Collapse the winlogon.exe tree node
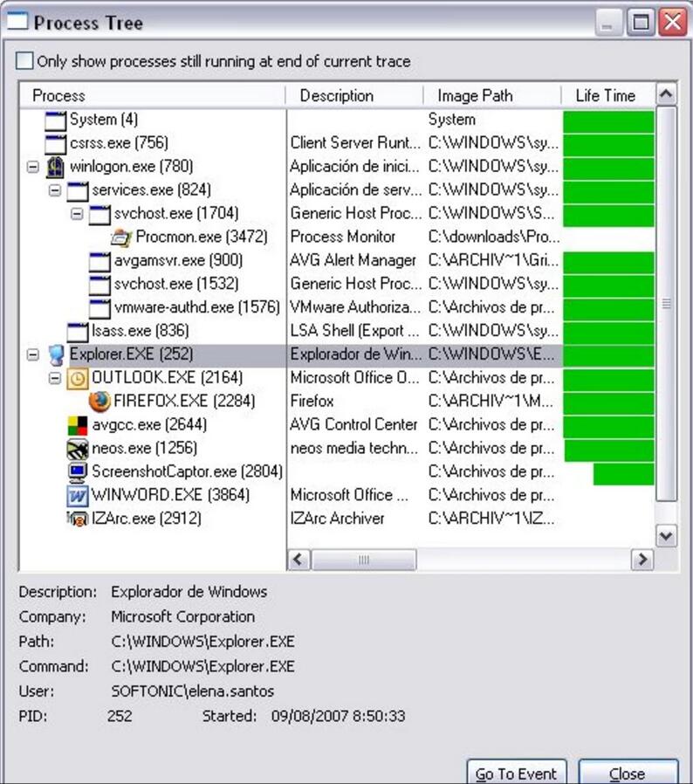The width and height of the screenshot is (693, 784). 33,167
